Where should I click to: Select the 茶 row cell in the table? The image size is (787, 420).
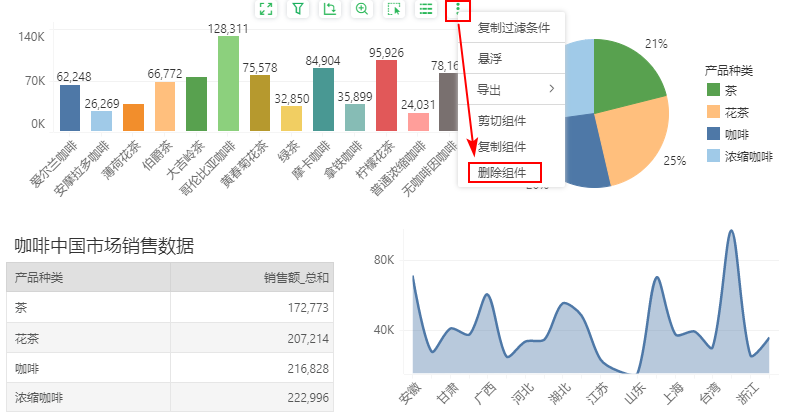click(x=88, y=308)
